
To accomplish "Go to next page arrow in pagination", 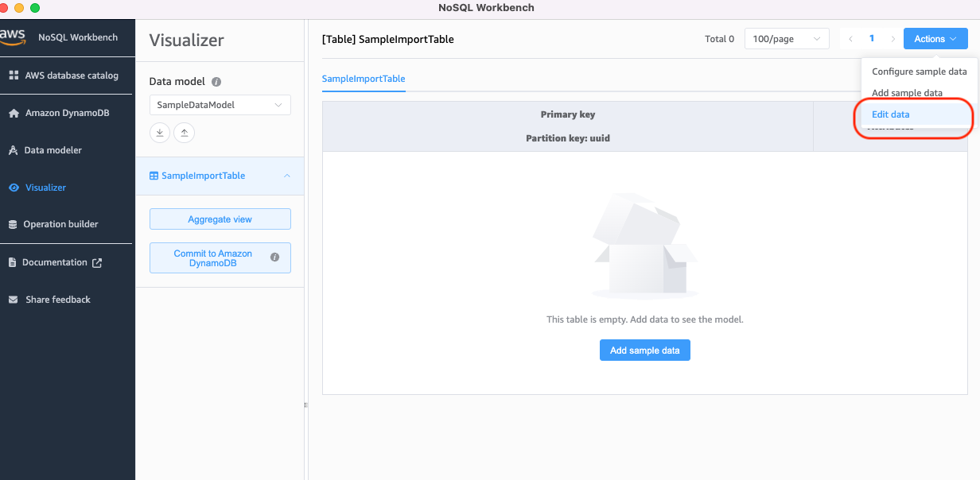I will [892, 39].
